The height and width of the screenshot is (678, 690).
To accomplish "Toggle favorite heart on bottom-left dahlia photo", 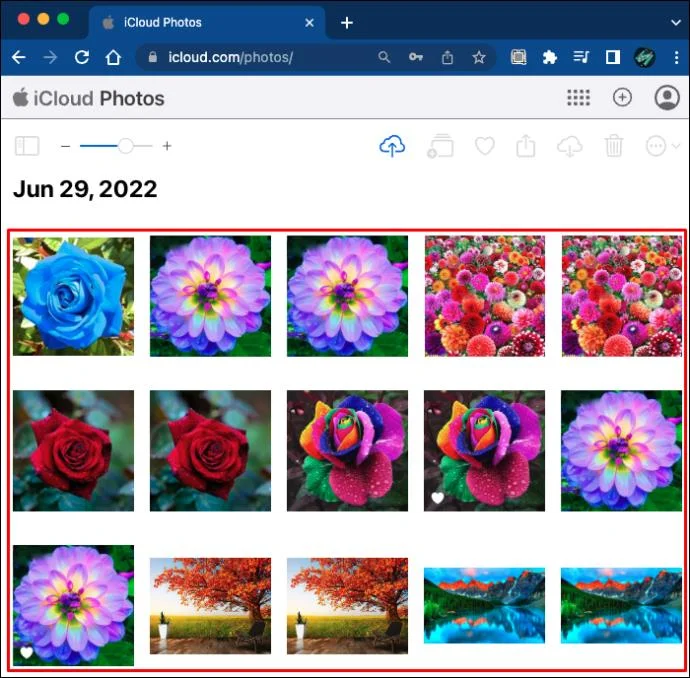I will pos(27,652).
